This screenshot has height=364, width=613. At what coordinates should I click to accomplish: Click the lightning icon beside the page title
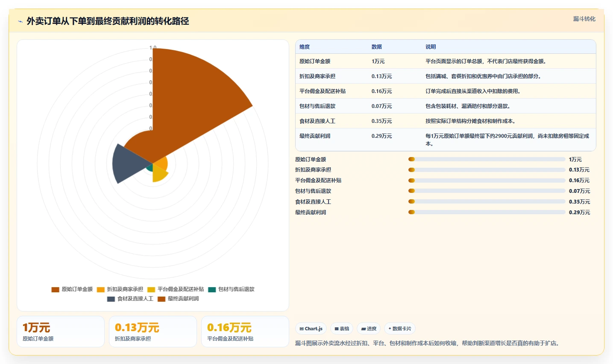20,21
